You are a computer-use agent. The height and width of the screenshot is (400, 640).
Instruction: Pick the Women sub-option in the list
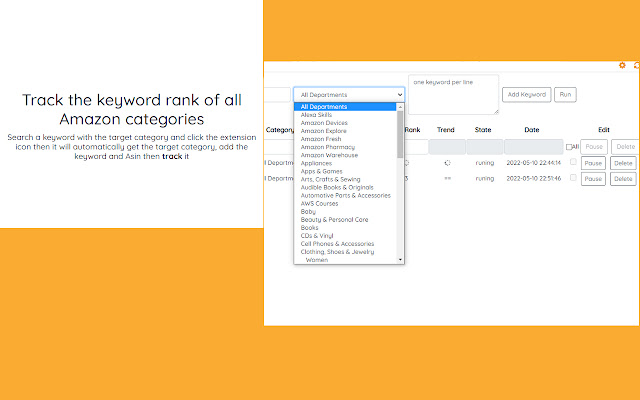click(317, 260)
